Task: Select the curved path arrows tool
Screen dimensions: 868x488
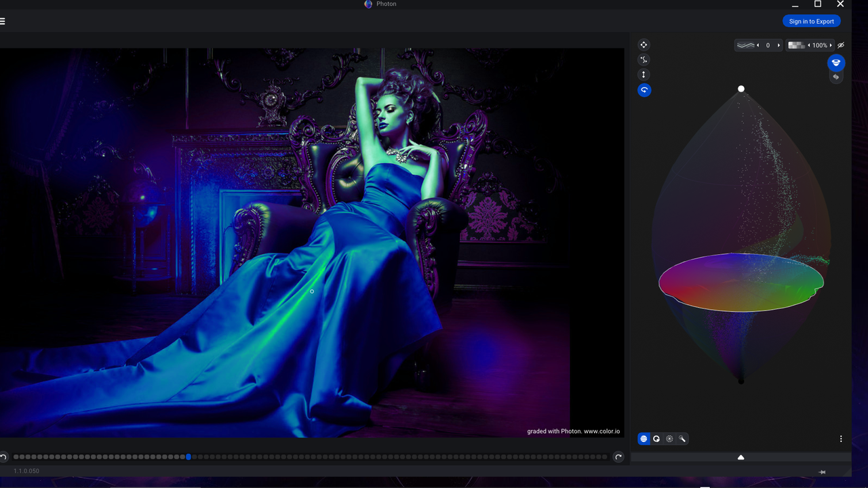Action: click(644, 60)
